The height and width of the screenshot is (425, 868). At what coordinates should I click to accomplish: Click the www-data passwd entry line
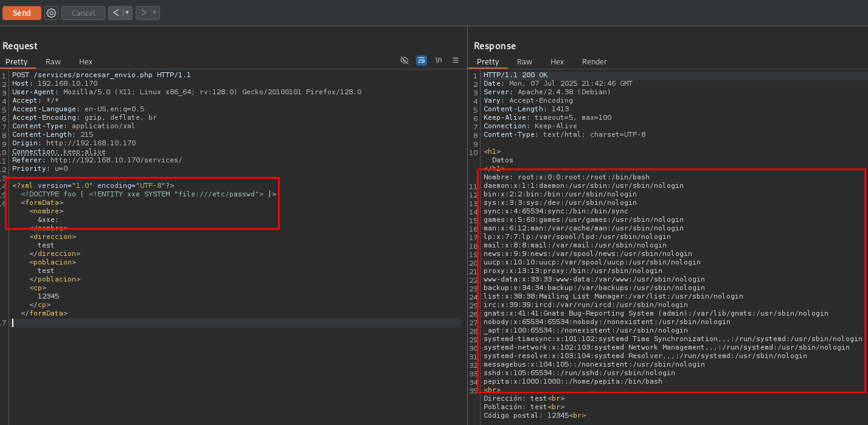[594, 279]
